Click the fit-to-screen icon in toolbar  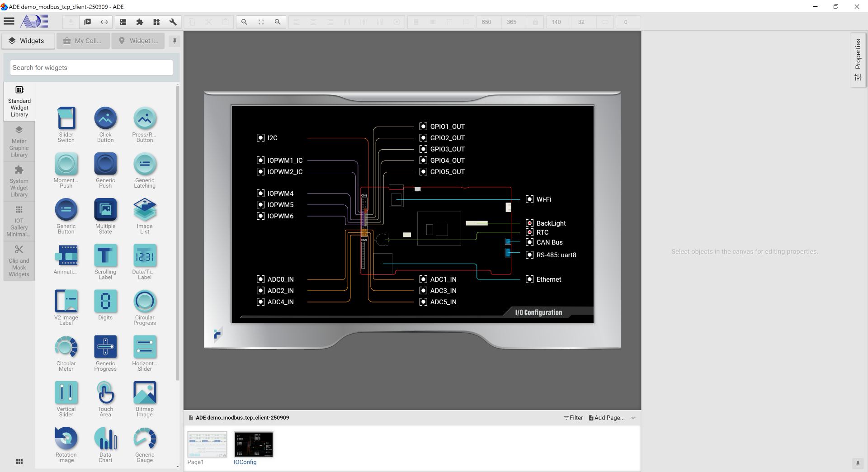point(261,22)
